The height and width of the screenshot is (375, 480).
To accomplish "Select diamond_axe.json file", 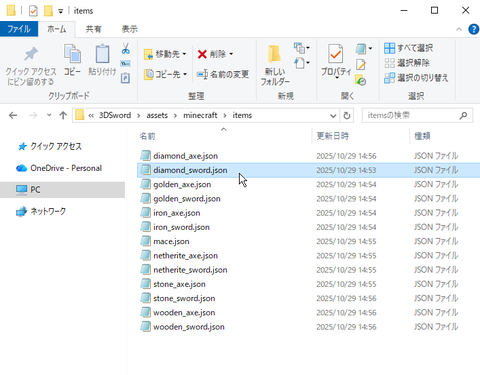I will pos(185,156).
